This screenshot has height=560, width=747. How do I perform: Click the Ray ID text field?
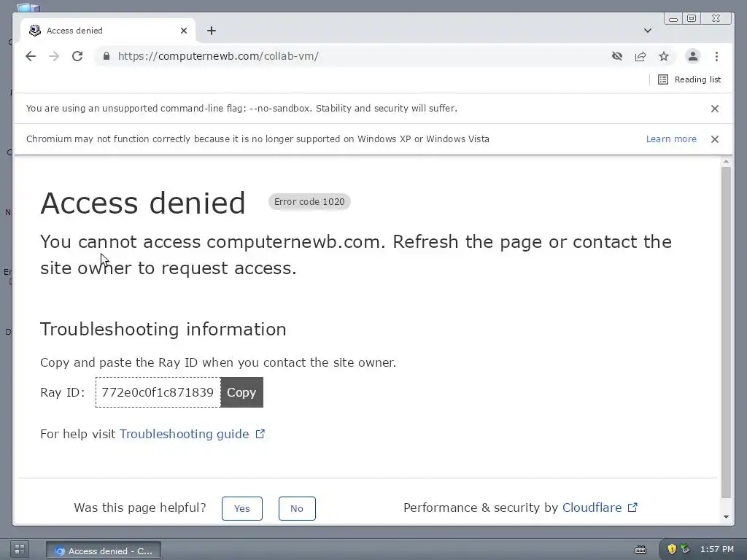[x=158, y=392]
